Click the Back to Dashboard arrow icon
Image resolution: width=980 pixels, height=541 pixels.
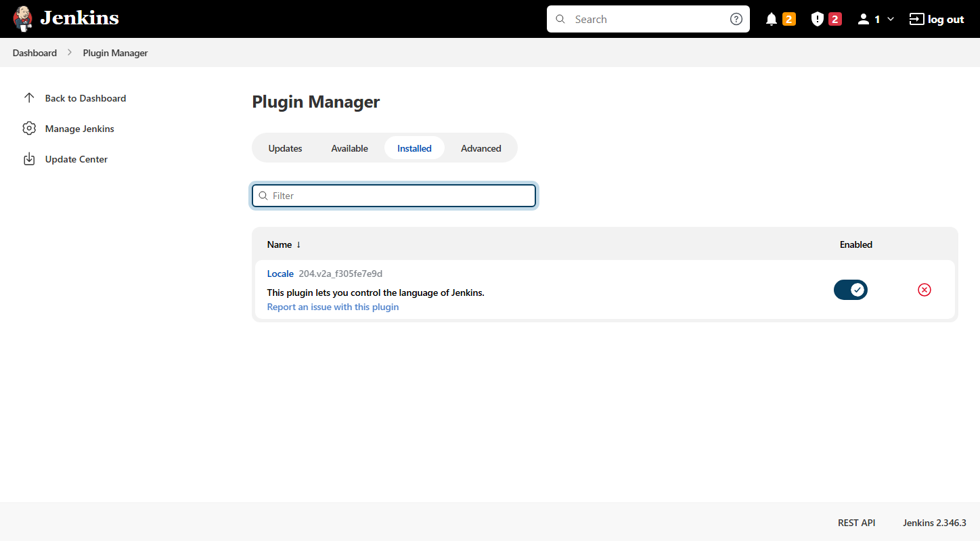pos(29,98)
